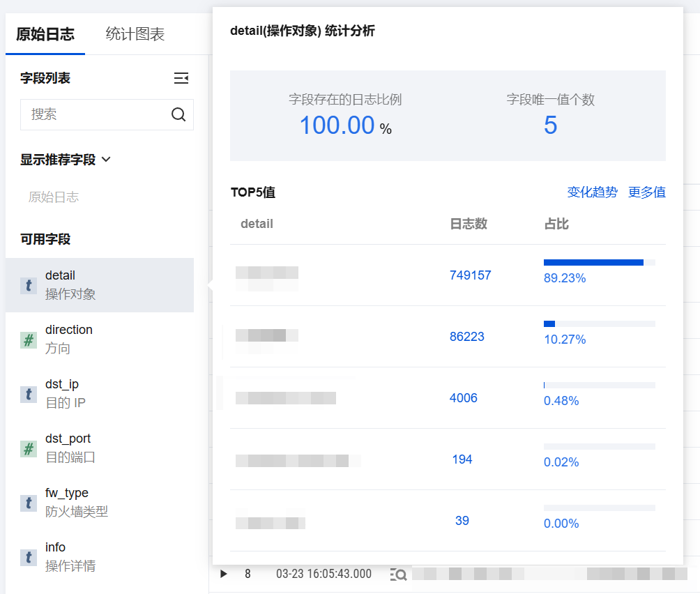Image resolution: width=700 pixels, height=594 pixels.
Task: Click the log search icon in row 8
Action: pos(398,574)
